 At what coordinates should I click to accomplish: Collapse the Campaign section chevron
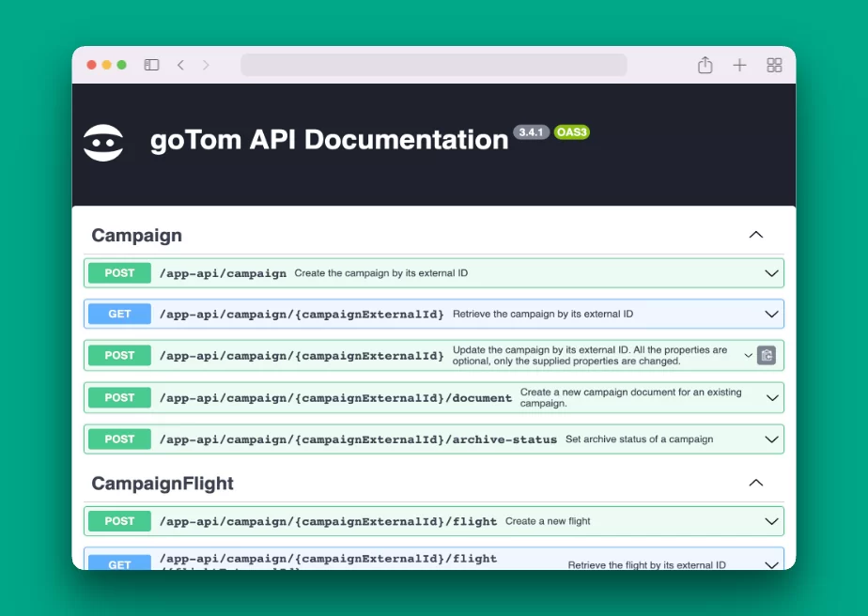755,235
